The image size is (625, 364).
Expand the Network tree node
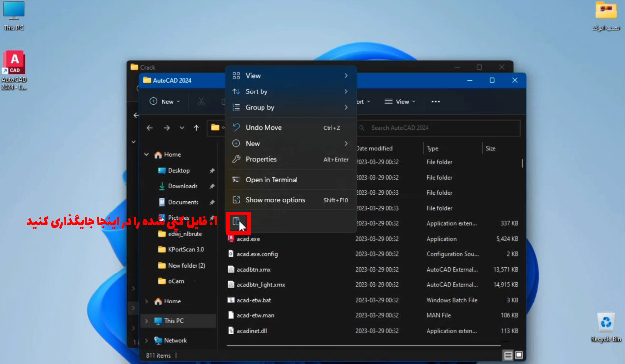click(146, 340)
